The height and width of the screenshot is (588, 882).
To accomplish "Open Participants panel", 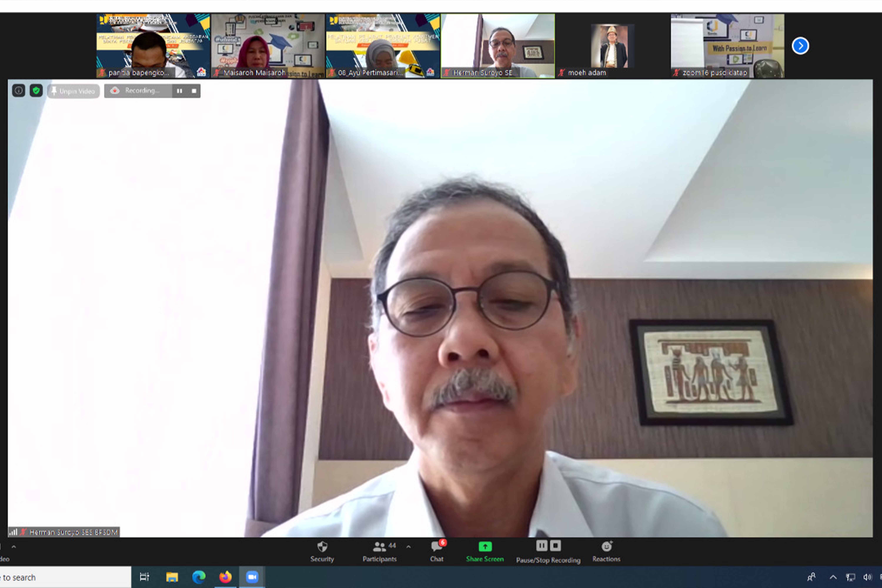I will tap(380, 552).
